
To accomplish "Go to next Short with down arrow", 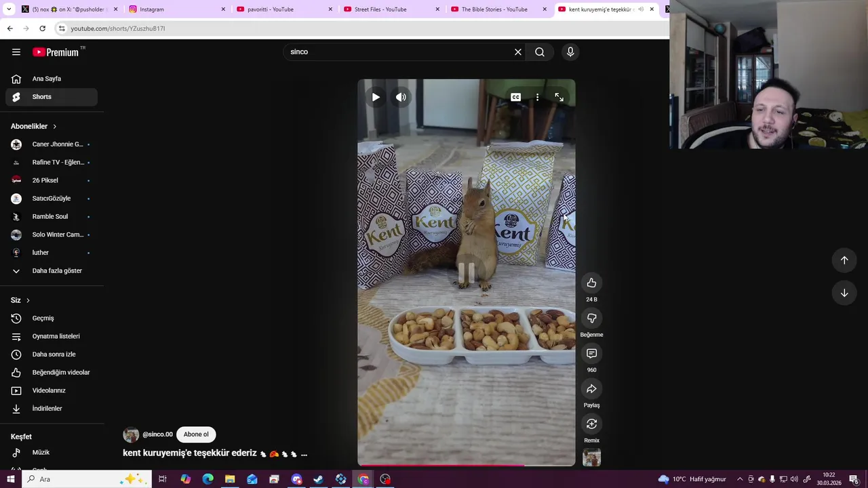I will click(844, 293).
